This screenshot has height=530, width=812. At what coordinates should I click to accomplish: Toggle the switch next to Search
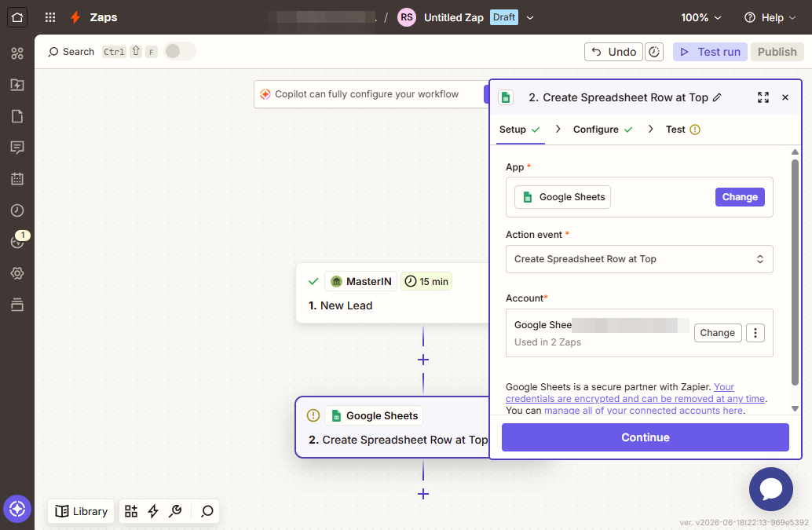pos(179,51)
